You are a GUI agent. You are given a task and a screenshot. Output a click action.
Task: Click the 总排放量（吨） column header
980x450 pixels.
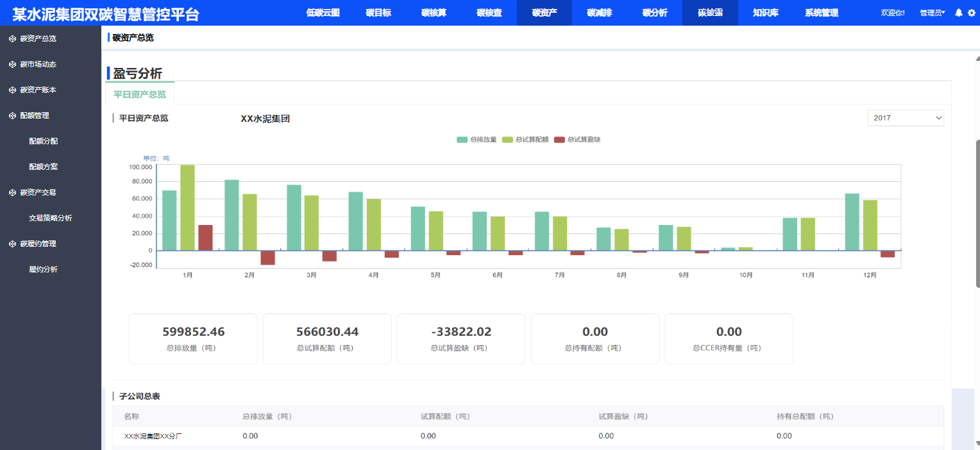click(267, 417)
